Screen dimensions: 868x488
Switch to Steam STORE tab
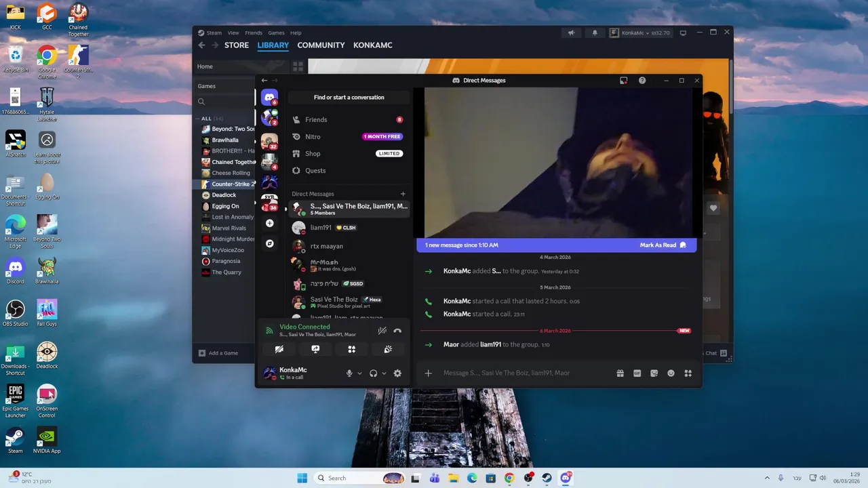pos(237,45)
